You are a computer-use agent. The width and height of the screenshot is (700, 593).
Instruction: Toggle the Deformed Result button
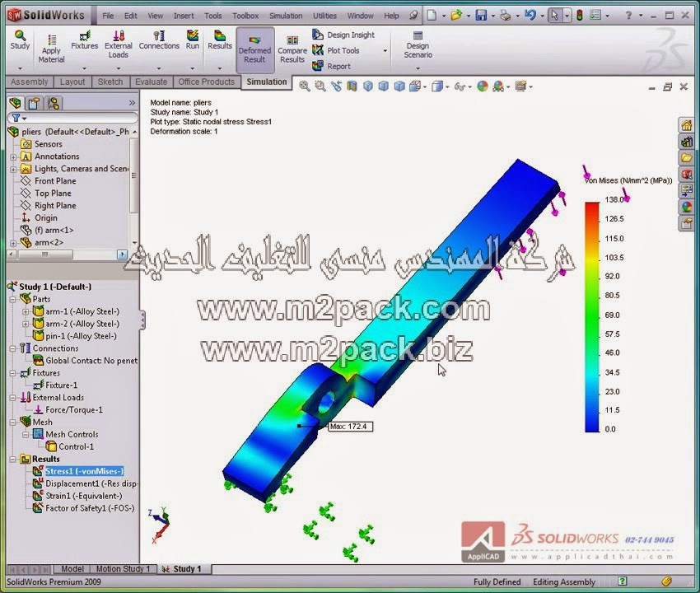point(255,49)
